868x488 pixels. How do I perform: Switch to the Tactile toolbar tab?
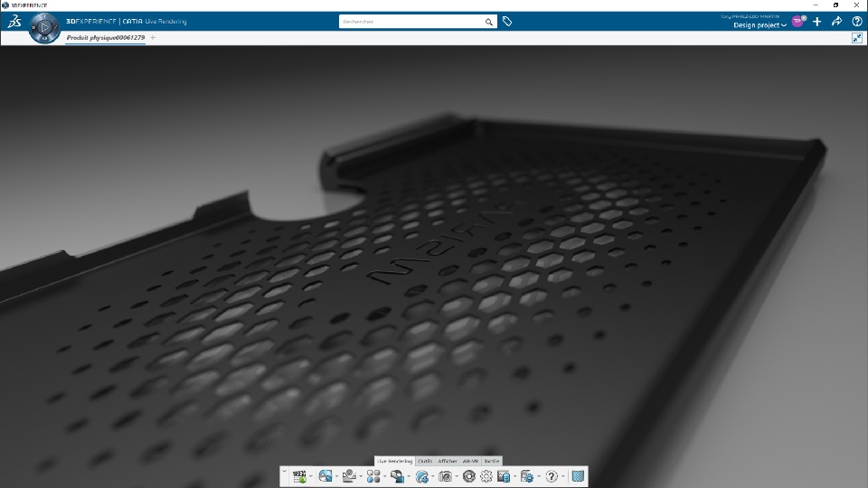coord(492,461)
